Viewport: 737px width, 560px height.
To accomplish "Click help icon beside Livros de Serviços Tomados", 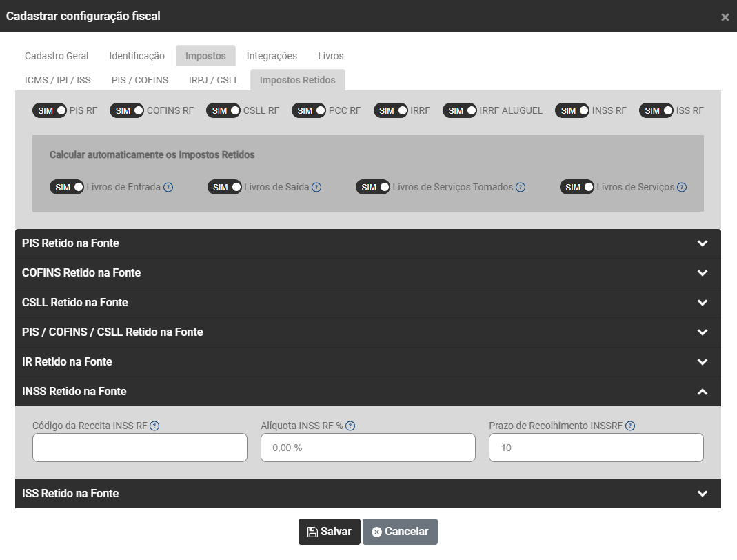I will tap(521, 187).
